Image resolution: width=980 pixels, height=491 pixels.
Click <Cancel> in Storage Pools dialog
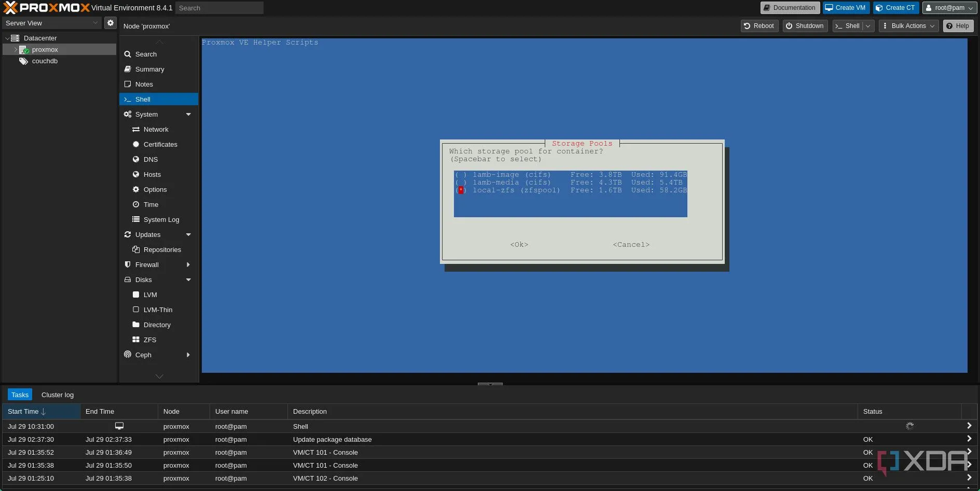(x=631, y=245)
